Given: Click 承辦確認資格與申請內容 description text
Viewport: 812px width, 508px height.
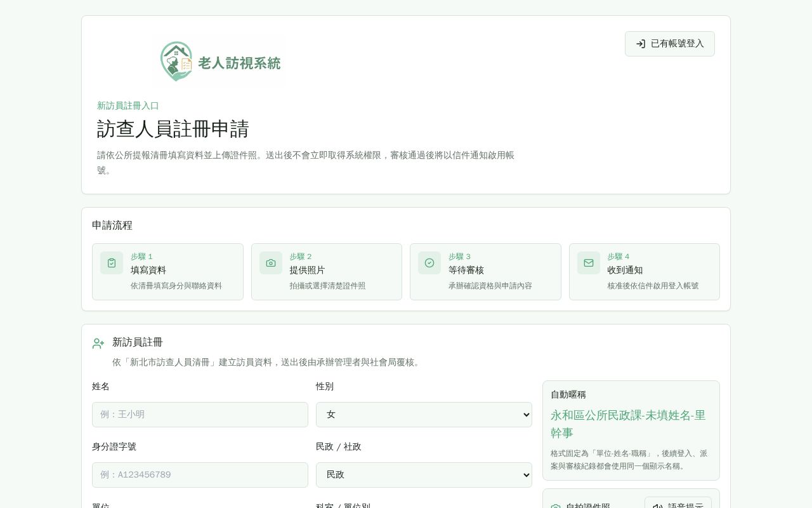Looking at the screenshot, I should point(490,286).
